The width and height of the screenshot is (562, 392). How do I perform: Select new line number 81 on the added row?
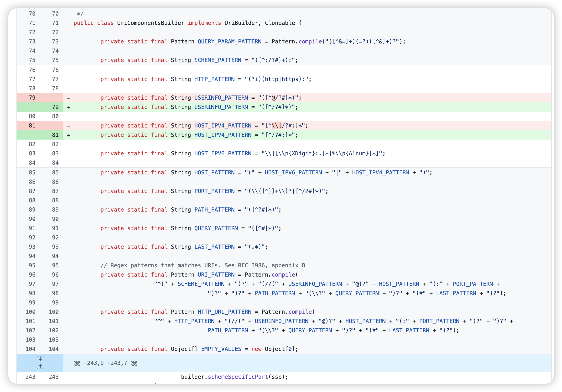[55, 135]
